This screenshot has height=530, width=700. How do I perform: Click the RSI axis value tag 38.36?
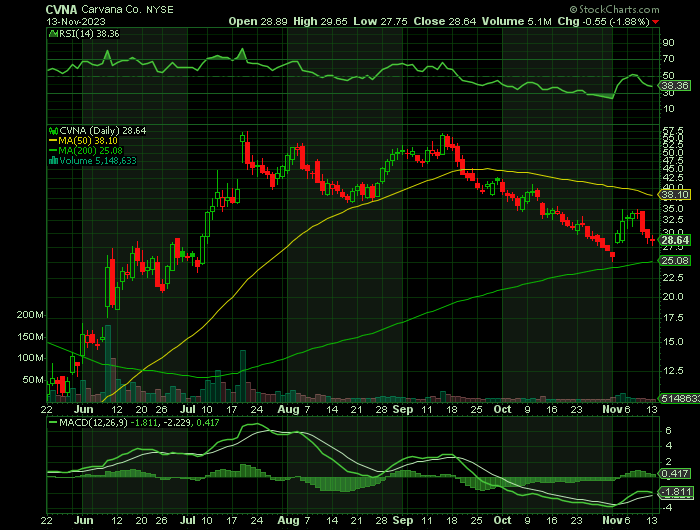675,85
